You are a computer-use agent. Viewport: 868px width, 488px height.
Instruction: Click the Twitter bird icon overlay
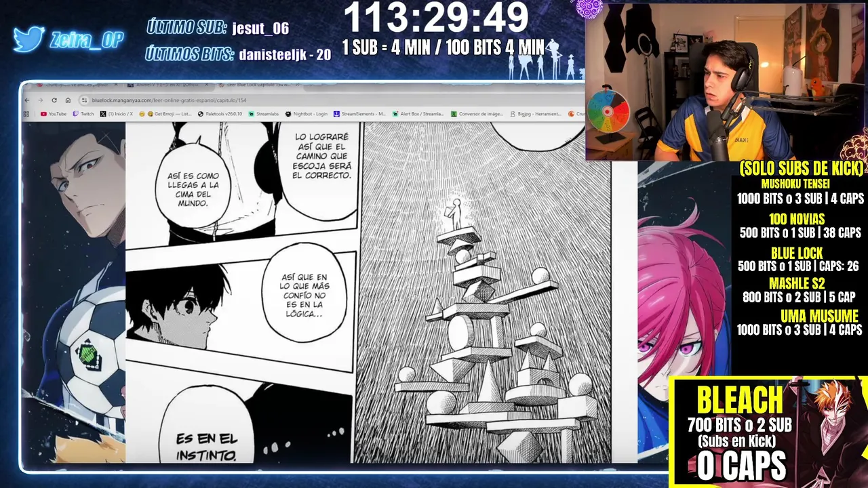point(28,39)
